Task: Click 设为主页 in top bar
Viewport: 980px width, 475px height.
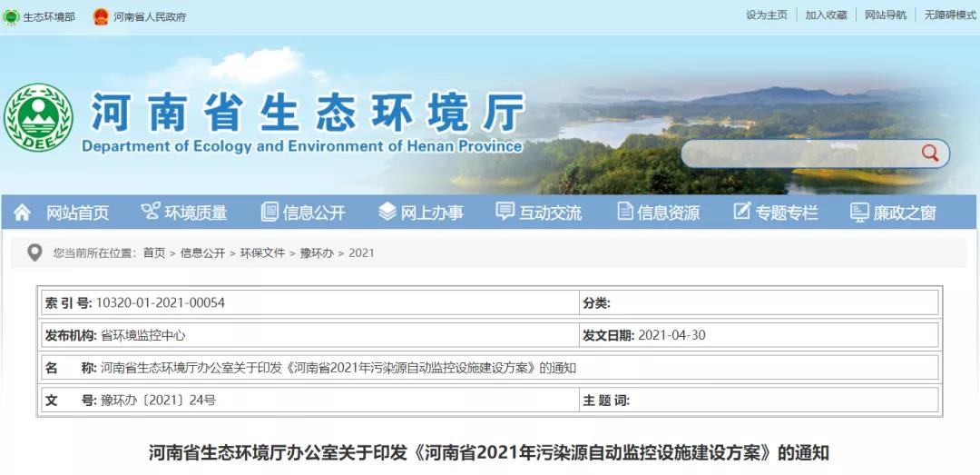Action: pos(767,15)
